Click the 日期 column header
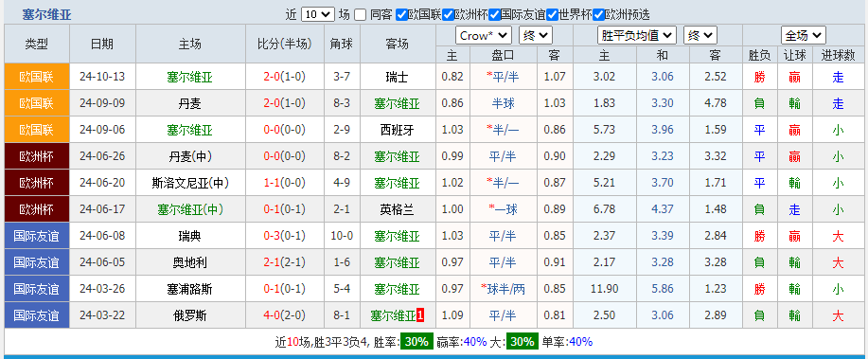This screenshot has width=868, height=359. coord(102,44)
